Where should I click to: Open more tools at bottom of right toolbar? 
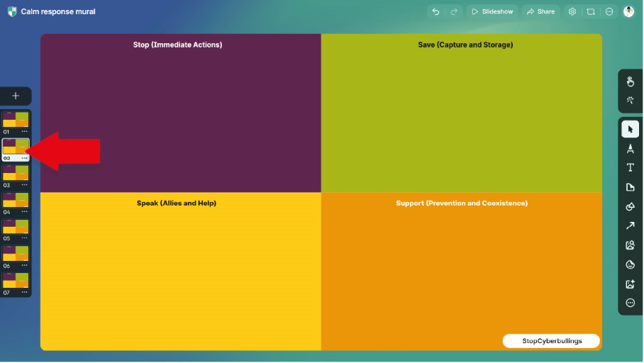pyautogui.click(x=630, y=303)
